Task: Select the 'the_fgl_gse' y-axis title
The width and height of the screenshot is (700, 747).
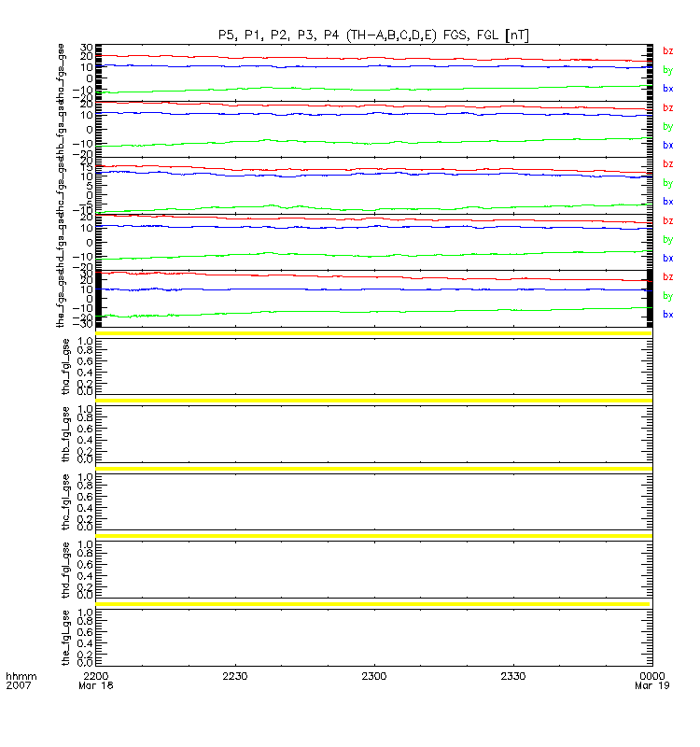Action: pyautogui.click(x=65, y=638)
